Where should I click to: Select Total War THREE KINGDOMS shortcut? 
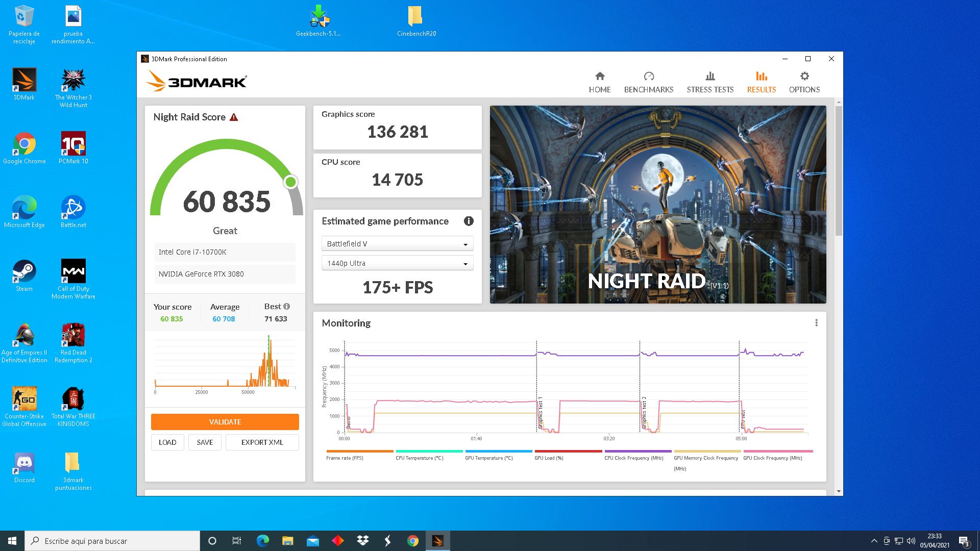[x=73, y=407]
